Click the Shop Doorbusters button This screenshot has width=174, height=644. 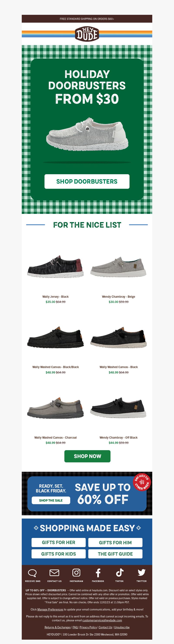pos(87,181)
